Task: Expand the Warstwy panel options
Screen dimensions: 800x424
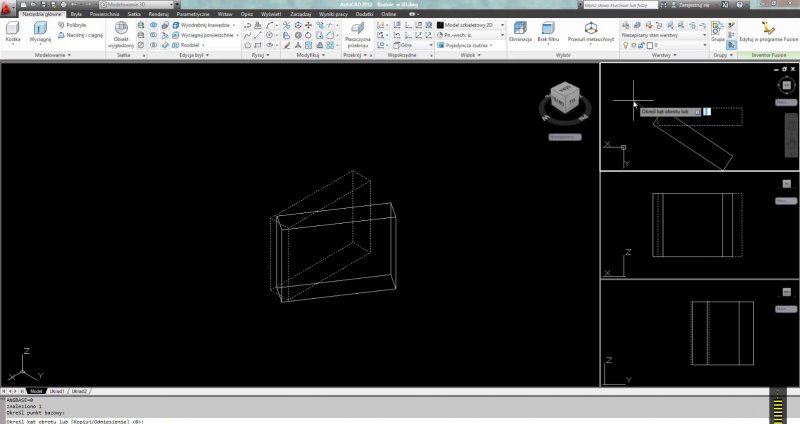Action: click(662, 55)
